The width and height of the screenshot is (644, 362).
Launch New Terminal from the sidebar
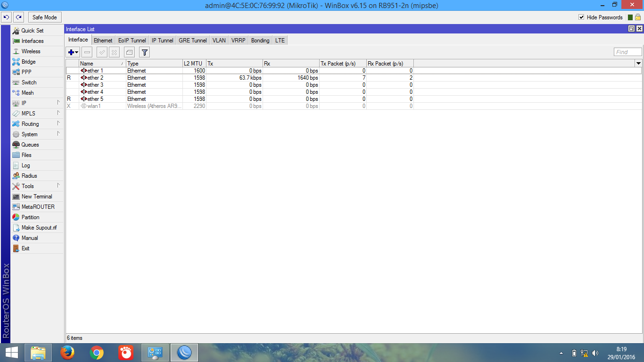click(37, 197)
